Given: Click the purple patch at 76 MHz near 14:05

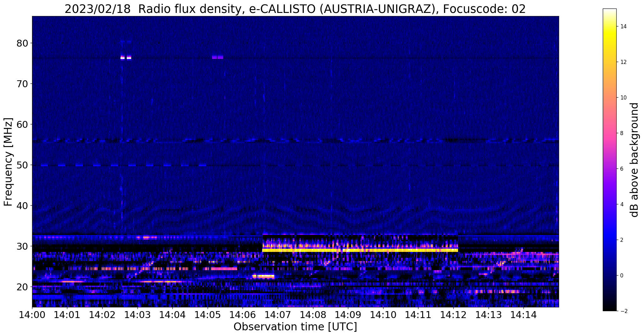Looking at the screenshot, I should point(217,57).
